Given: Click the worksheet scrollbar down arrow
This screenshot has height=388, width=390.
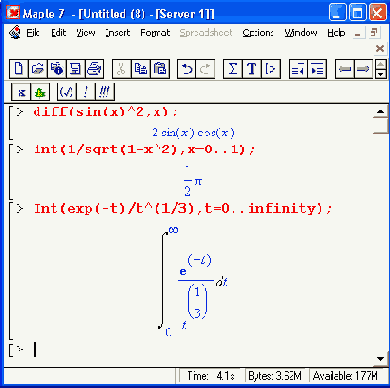Looking at the screenshot, I should click(380, 359).
